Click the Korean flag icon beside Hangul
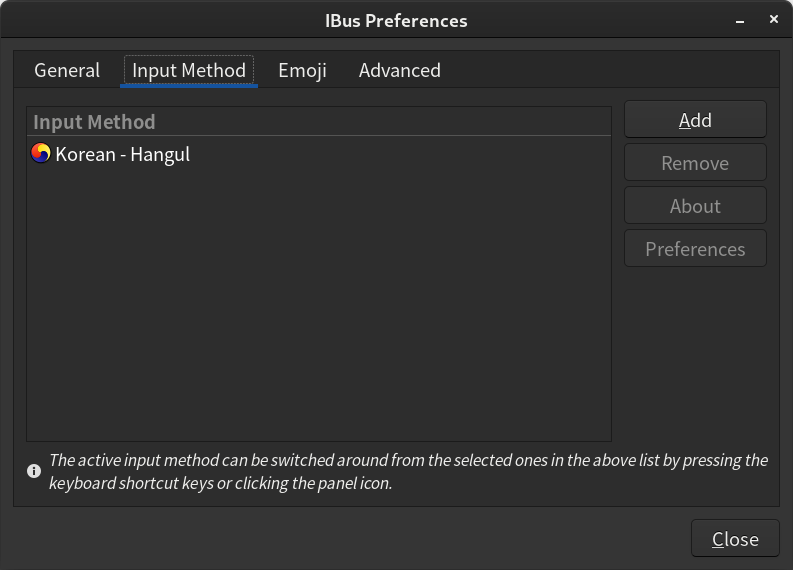The width and height of the screenshot is (793, 570). point(41,154)
